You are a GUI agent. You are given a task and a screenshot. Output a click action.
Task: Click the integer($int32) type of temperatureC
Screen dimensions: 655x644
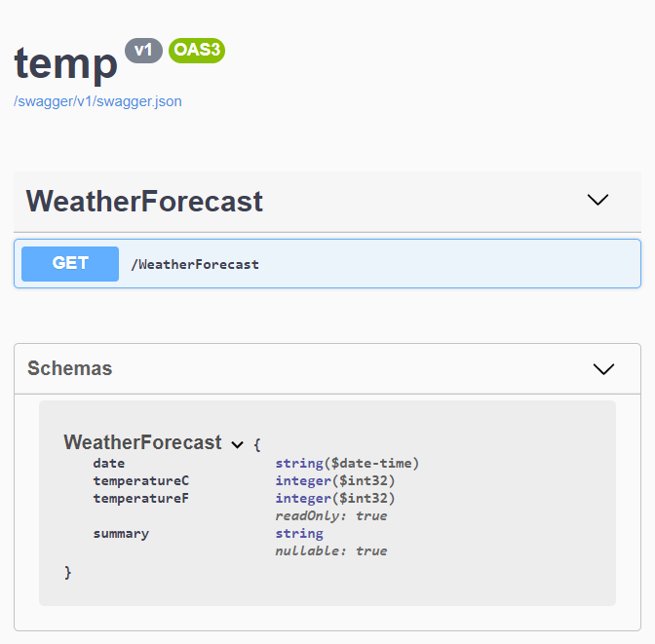[334, 480]
